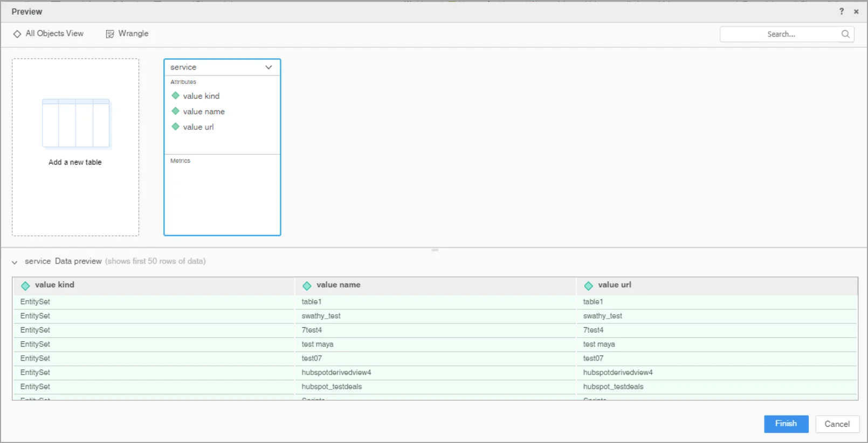The height and width of the screenshot is (443, 868).
Task: Select the service table name
Action: 183,67
